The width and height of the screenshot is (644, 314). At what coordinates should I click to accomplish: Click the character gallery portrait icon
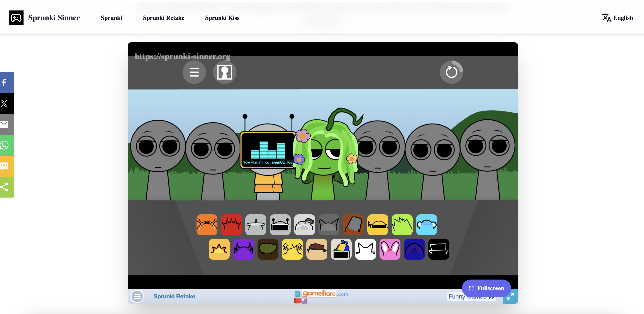(224, 72)
